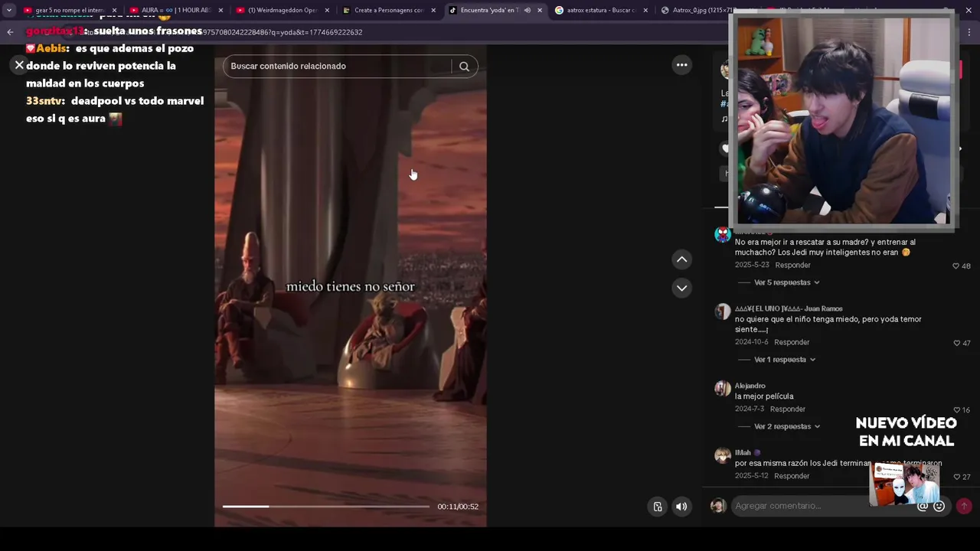Open the tab search dropdown arrow
Viewport: 980px width, 551px height.
[x=9, y=11]
